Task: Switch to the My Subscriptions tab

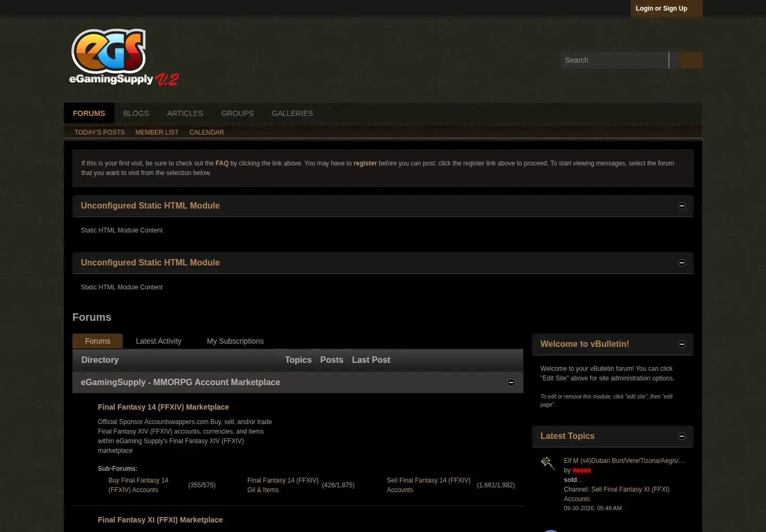Action: coord(235,341)
